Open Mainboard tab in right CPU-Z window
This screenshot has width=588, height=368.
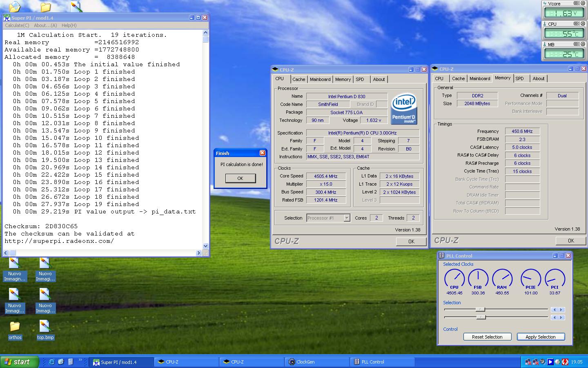pyautogui.click(x=480, y=79)
